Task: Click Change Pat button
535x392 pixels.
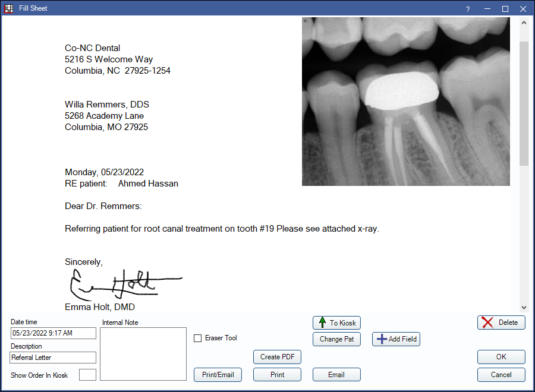Action: (336, 339)
